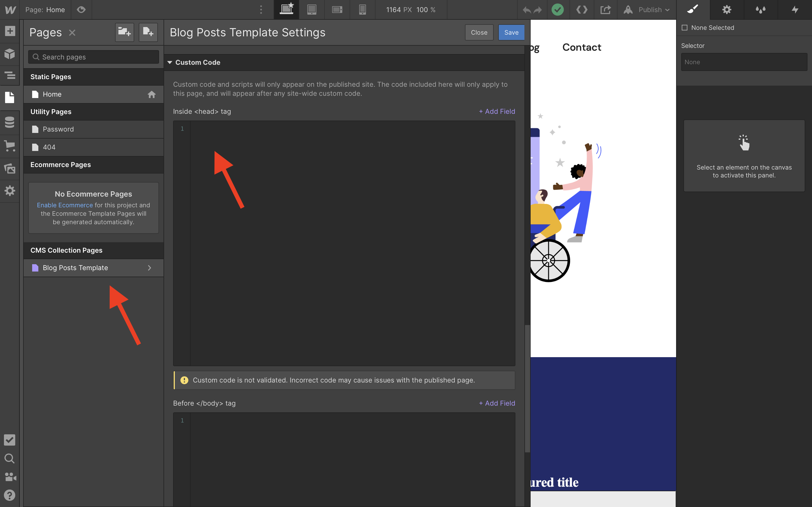Toggle the audit checkmark panel icon

tap(10, 440)
